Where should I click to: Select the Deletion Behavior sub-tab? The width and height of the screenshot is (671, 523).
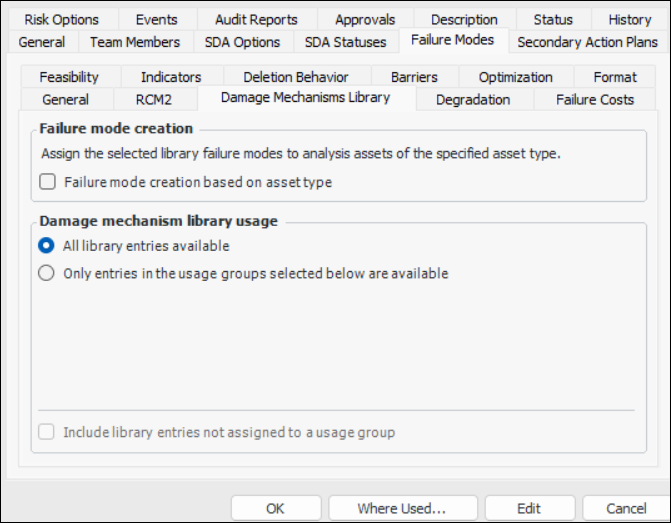click(296, 77)
